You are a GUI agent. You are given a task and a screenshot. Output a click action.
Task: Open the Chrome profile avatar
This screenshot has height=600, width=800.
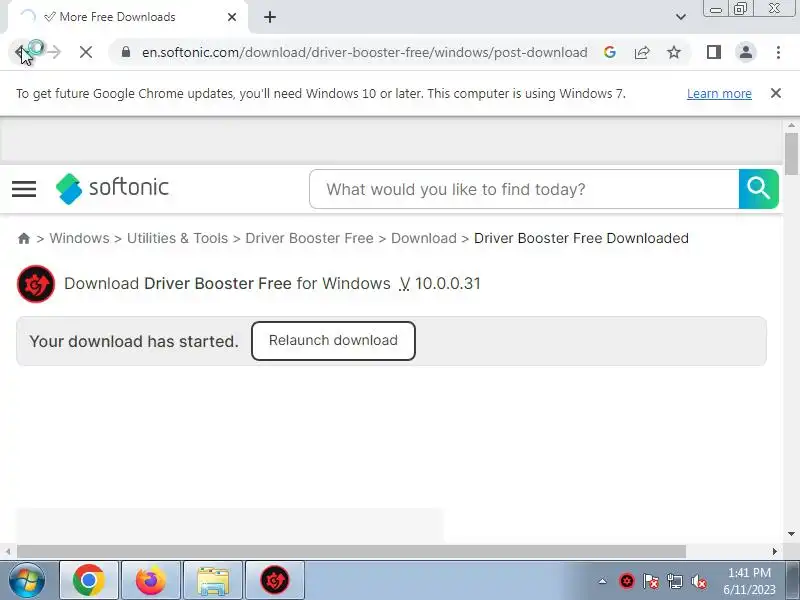[x=745, y=52]
